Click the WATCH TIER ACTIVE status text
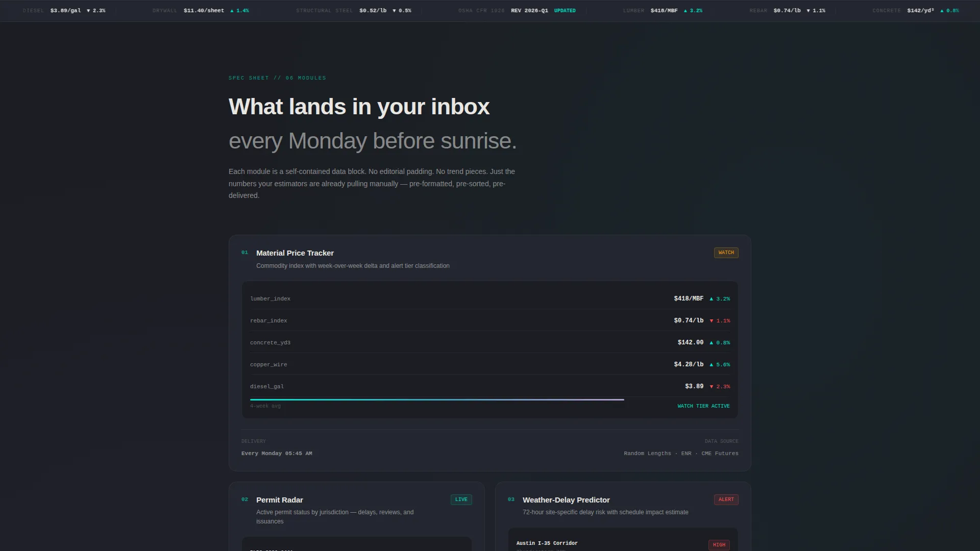The height and width of the screenshot is (551, 980). (x=703, y=406)
